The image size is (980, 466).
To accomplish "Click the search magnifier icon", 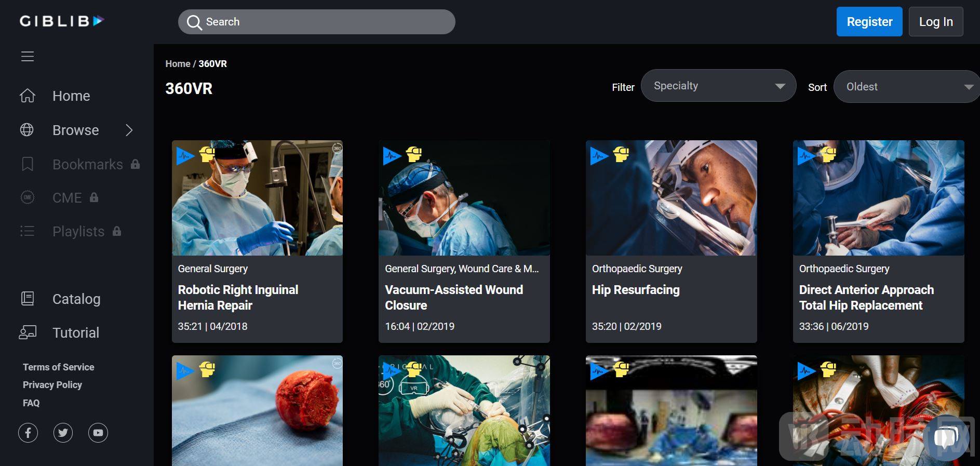I will [x=194, y=22].
